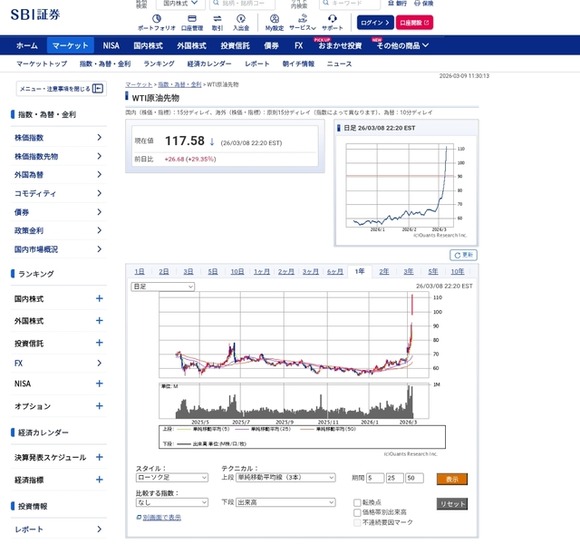Select the 3ヶ月 chart period tab
Screen dimensions: 580x544
(x=310, y=271)
